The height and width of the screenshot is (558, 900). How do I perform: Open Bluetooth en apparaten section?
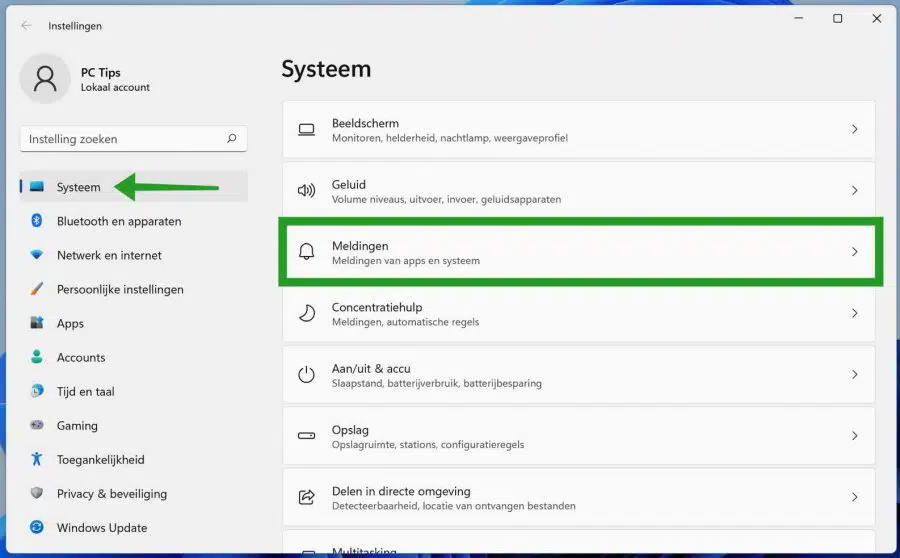(134, 221)
